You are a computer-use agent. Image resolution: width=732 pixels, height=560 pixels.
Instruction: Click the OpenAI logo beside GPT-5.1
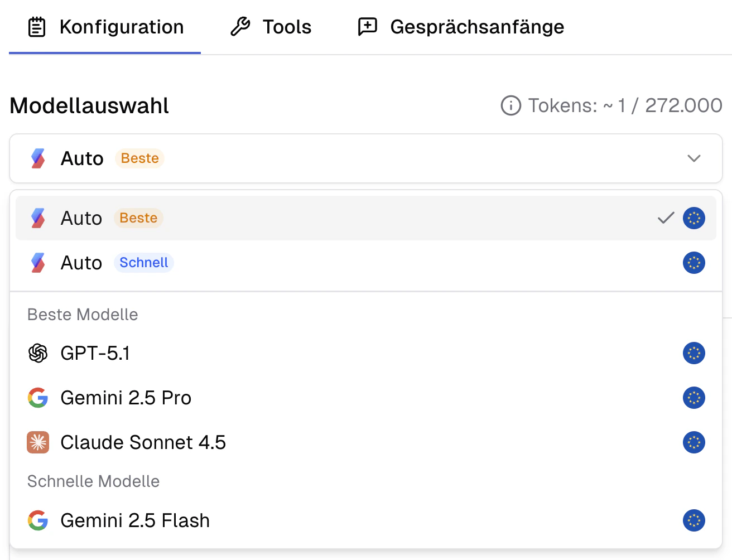pos(38,353)
